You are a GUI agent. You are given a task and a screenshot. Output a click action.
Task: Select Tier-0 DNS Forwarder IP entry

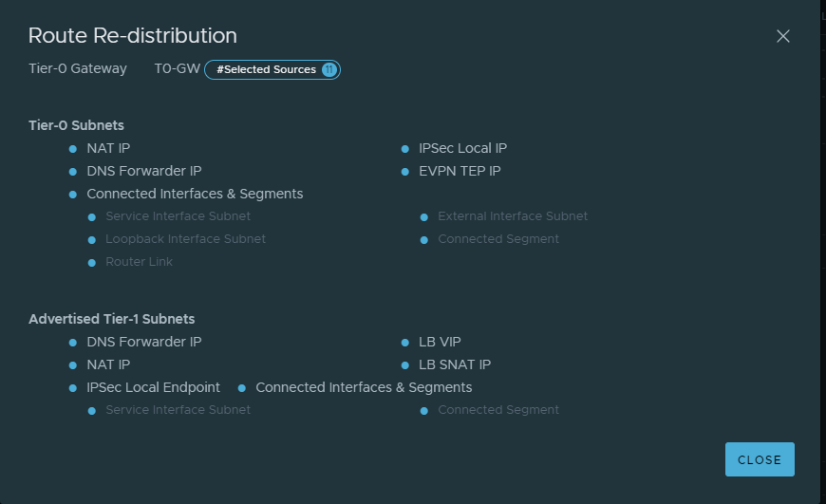tap(143, 171)
